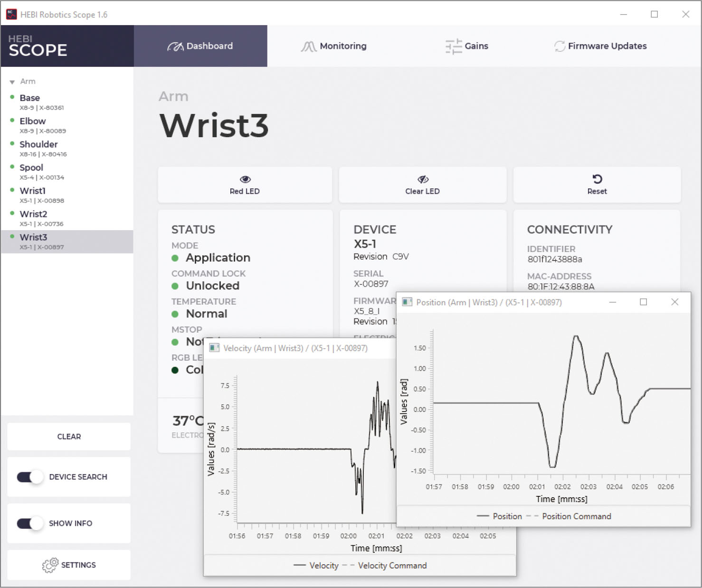
Task: Click the Velocity window chart icon
Action: 214,348
